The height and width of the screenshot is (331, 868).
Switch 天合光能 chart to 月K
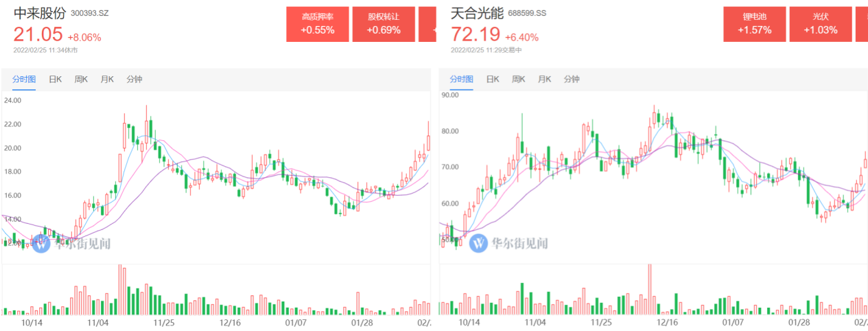545,80
